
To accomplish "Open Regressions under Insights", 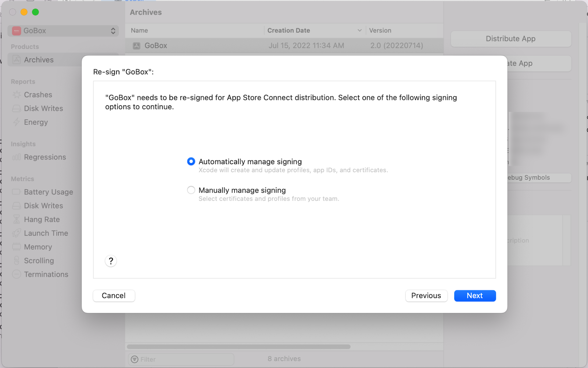I will (45, 157).
